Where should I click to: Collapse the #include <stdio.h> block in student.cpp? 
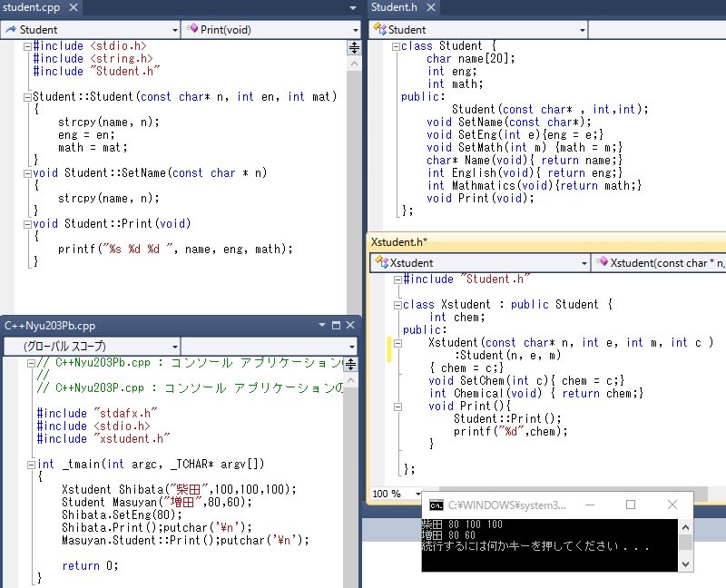27,46
